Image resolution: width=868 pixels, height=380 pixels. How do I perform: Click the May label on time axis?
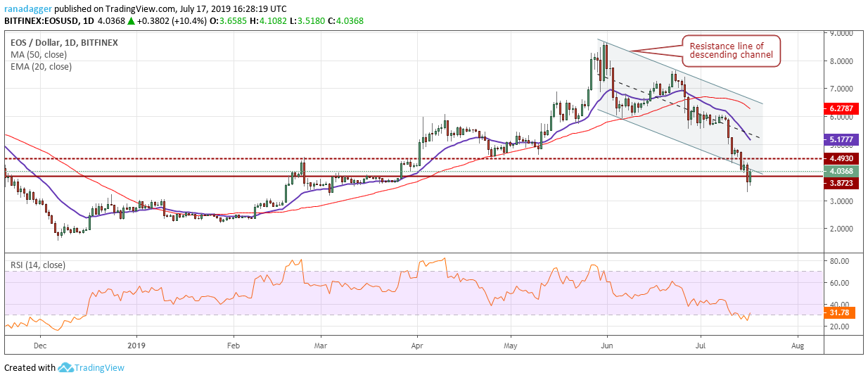[x=511, y=346]
